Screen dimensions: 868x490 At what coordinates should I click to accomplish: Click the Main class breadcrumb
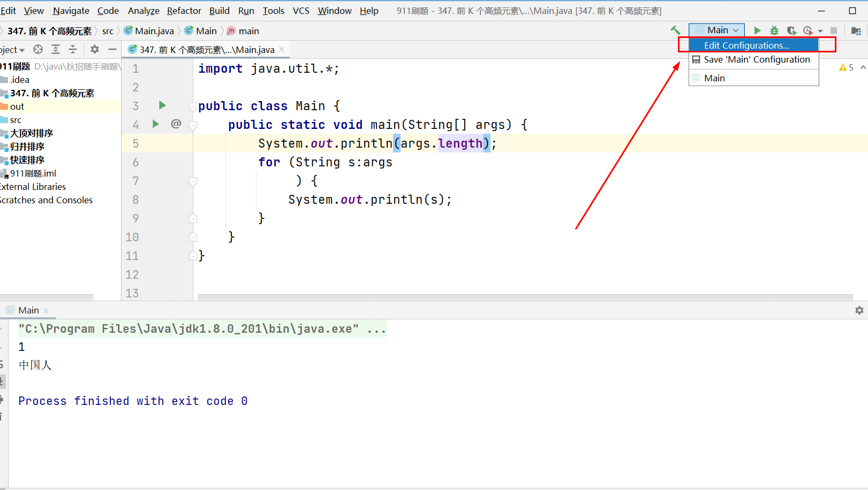coord(201,31)
